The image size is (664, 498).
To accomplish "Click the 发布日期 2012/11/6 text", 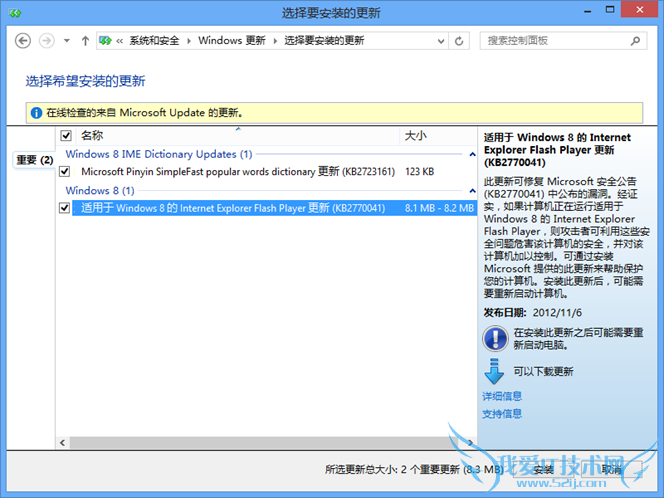I will coord(533,313).
